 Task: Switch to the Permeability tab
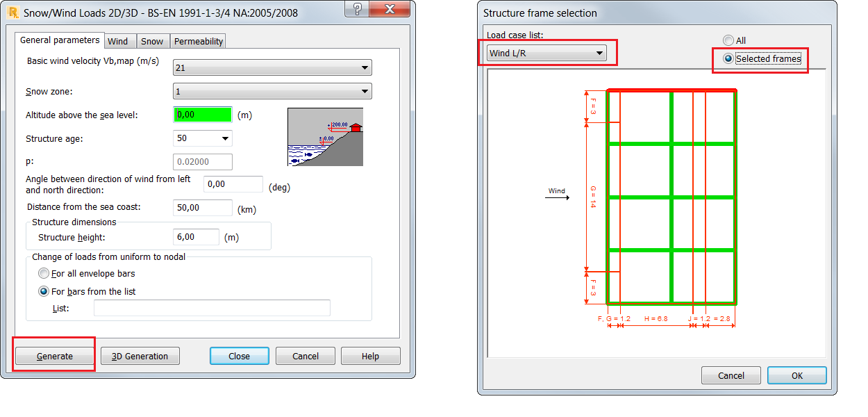(x=197, y=40)
